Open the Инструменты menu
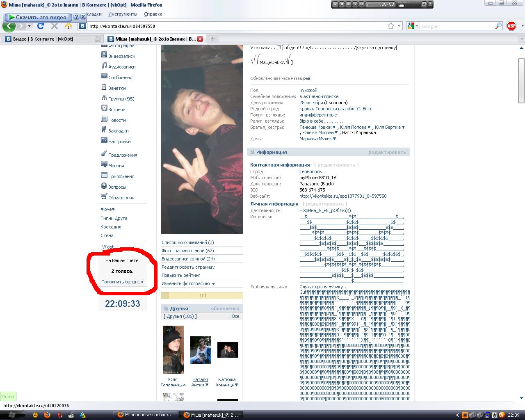Image resolution: width=525 pixels, height=420 pixels. tap(123, 14)
